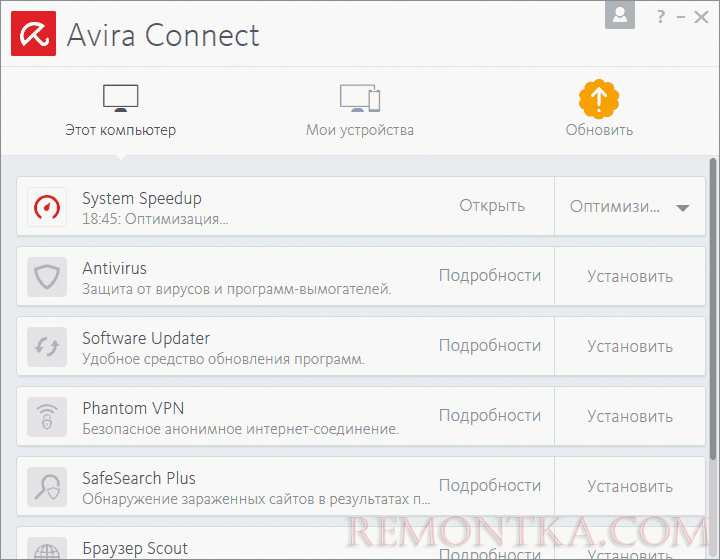Open help with the question mark icon
Image resolution: width=720 pixels, height=560 pixels.
click(x=660, y=17)
